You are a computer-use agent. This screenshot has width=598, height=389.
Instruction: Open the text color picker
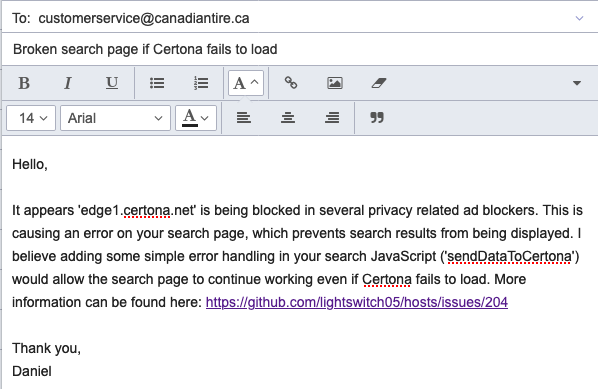(196, 118)
